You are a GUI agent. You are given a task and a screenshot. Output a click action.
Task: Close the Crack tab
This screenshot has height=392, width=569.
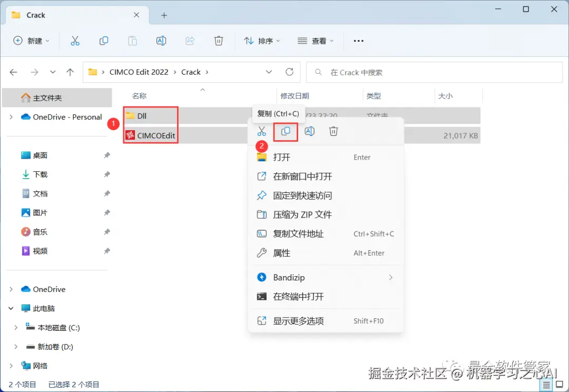(136, 15)
